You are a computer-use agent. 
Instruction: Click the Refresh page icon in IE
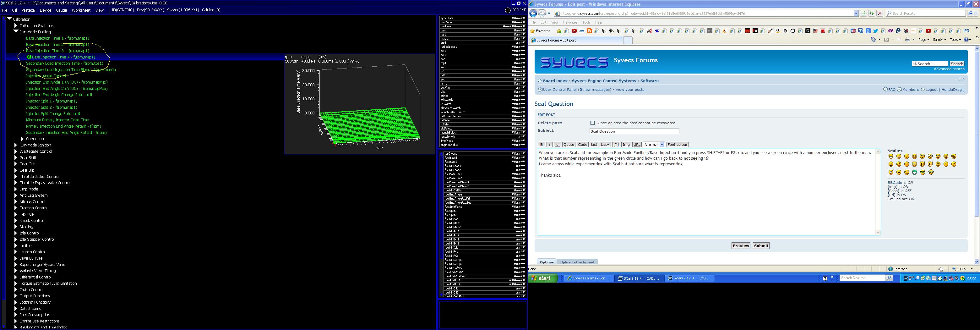click(x=871, y=13)
